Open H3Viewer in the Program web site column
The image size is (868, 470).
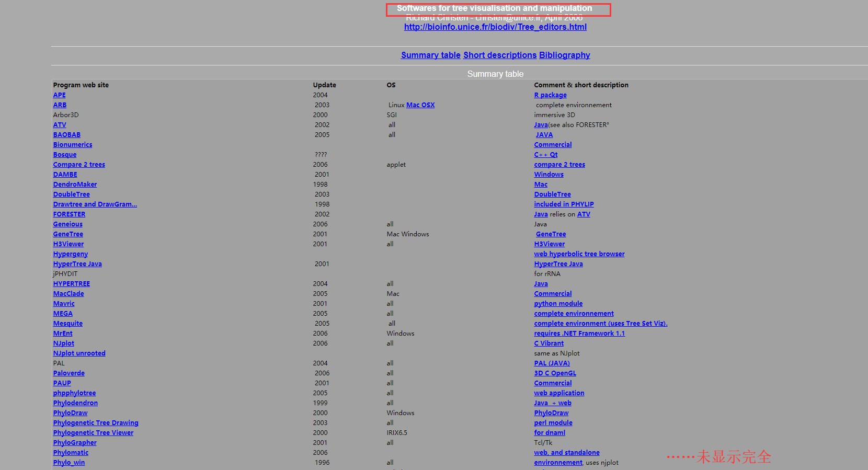(68, 244)
